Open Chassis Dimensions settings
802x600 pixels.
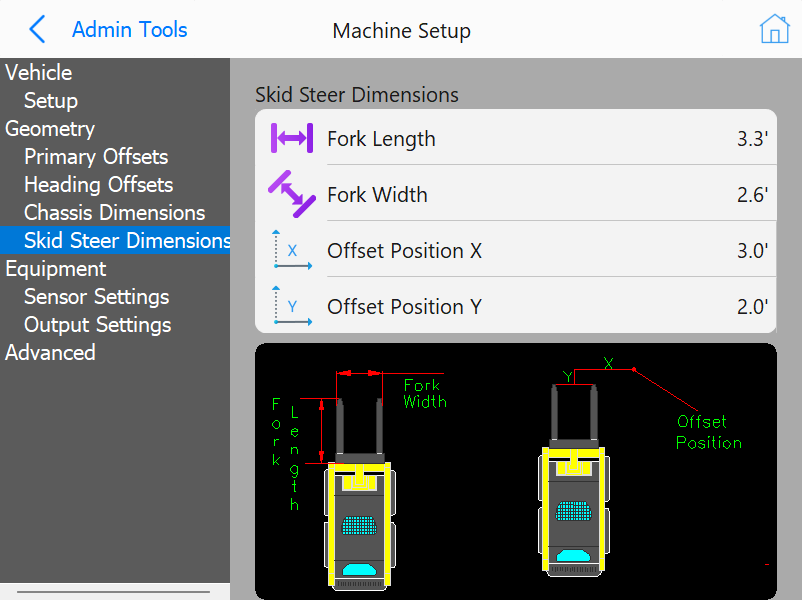[x=115, y=213]
